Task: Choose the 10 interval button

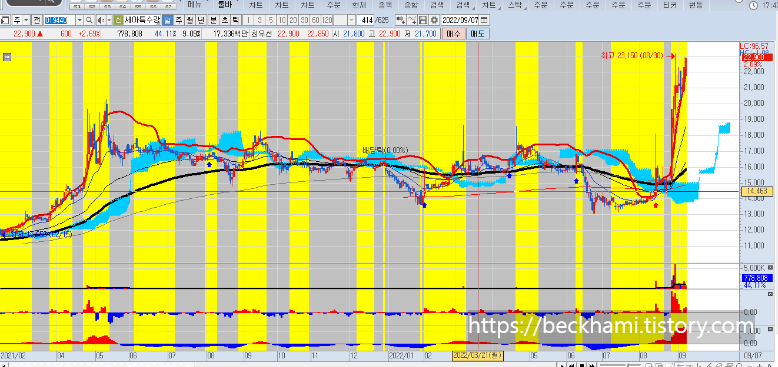Action: click(x=282, y=20)
